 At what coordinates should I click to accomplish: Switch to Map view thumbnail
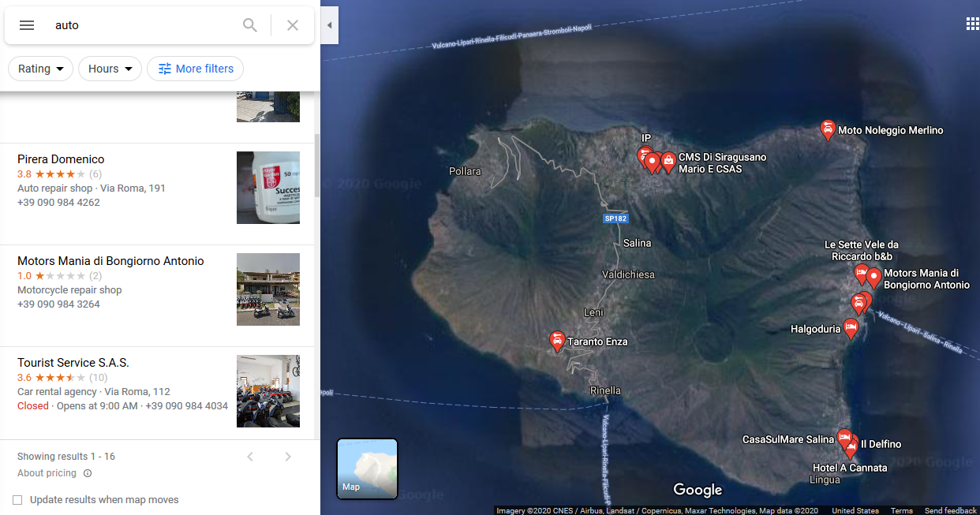coord(367,469)
